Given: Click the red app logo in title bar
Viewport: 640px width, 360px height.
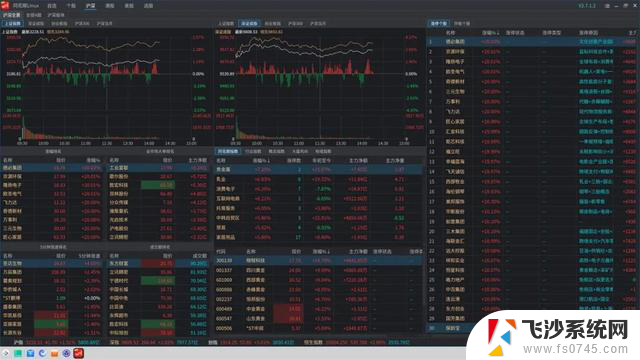Looking at the screenshot, I should 4,6.
